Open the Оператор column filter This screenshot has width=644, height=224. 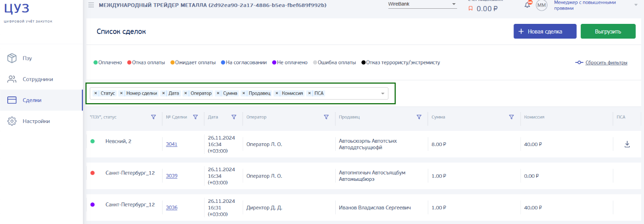pyautogui.click(x=327, y=117)
